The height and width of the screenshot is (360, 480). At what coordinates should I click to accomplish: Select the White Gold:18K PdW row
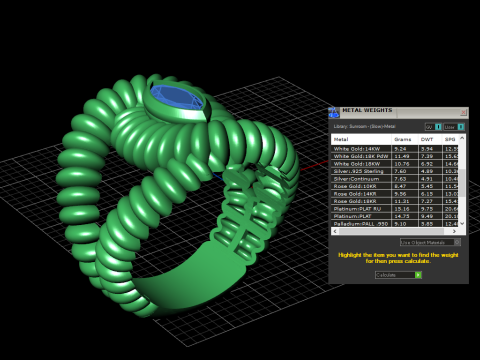tap(395, 156)
